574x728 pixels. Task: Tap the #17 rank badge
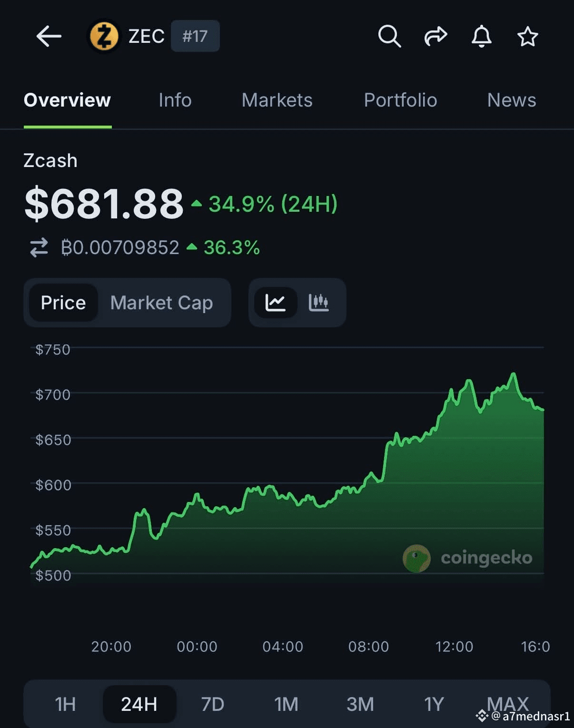coord(195,36)
